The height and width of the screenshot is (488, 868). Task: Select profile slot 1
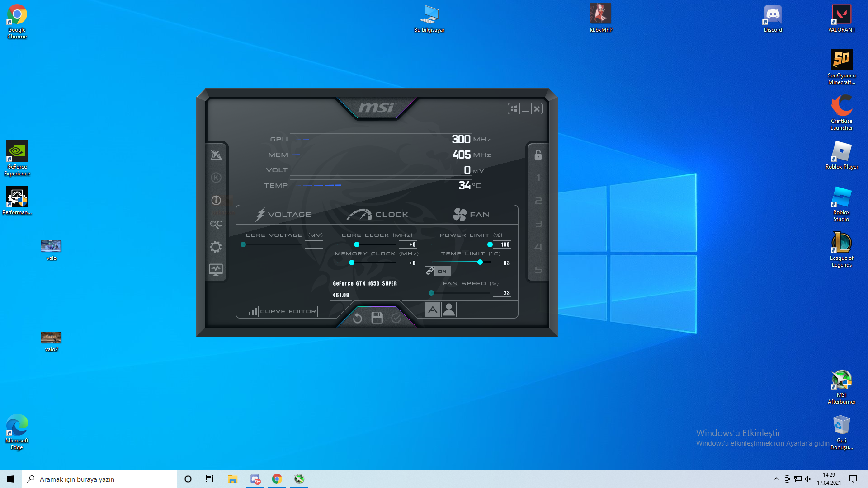tap(538, 178)
